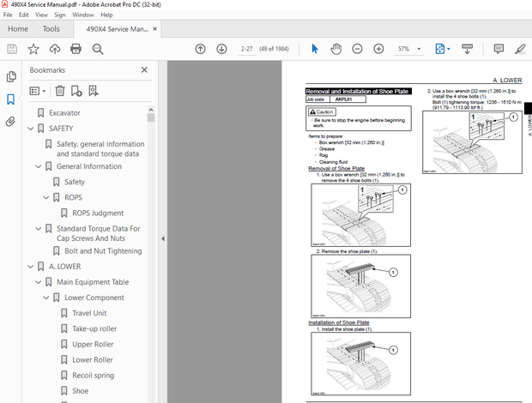Collapse the Lower Component bookmark

point(46,298)
